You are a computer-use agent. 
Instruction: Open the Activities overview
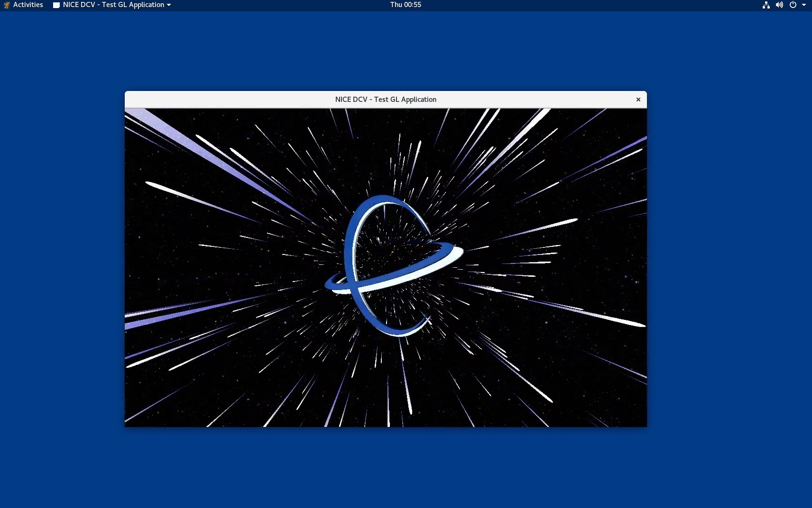(x=28, y=5)
